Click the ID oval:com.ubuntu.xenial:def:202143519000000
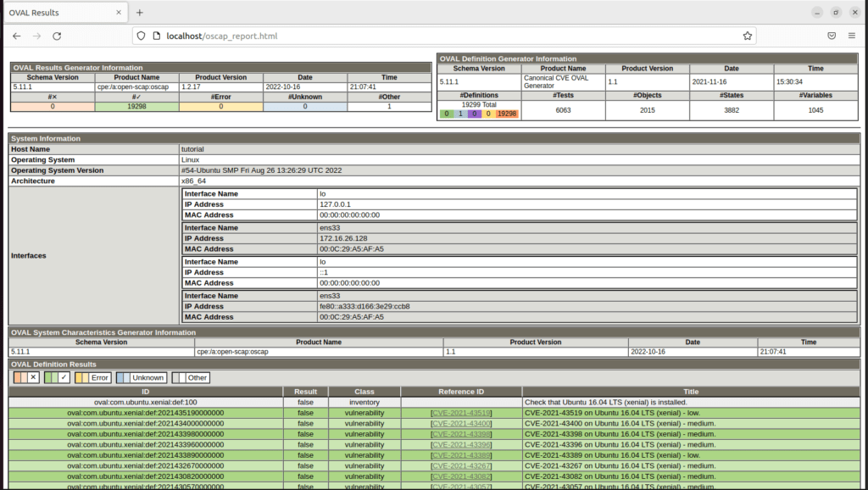The image size is (868, 490). (x=146, y=413)
